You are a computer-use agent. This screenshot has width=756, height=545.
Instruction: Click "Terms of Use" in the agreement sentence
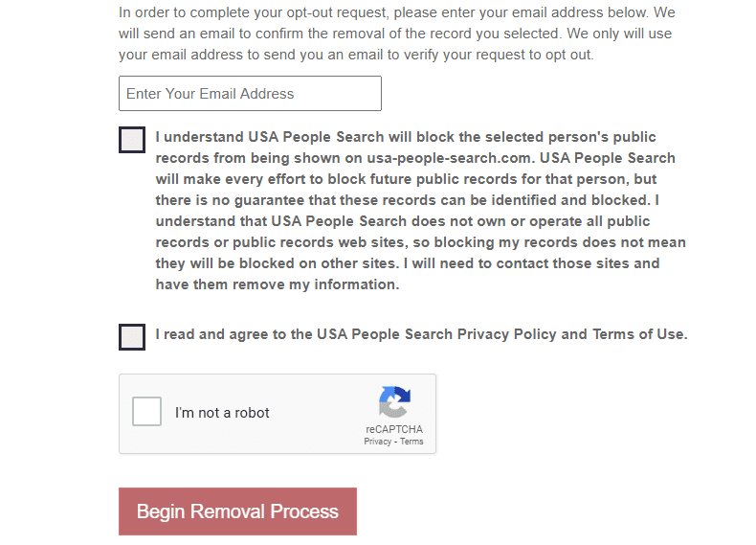click(x=638, y=334)
